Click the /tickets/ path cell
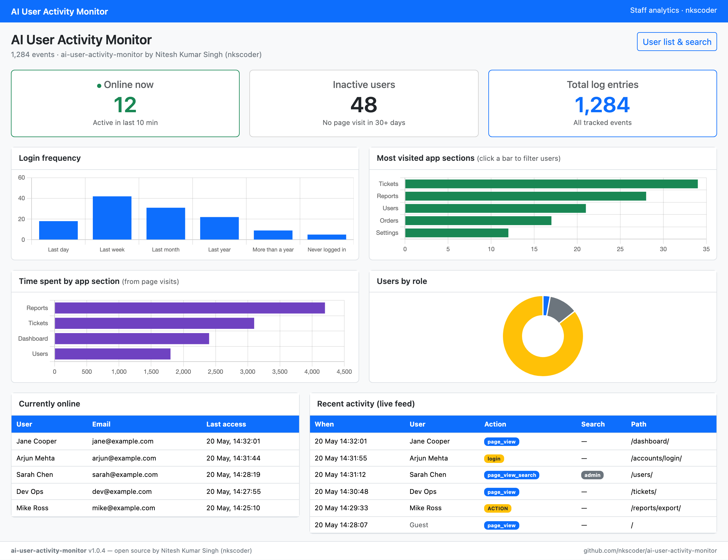This screenshot has height=560, width=728. 643,491
